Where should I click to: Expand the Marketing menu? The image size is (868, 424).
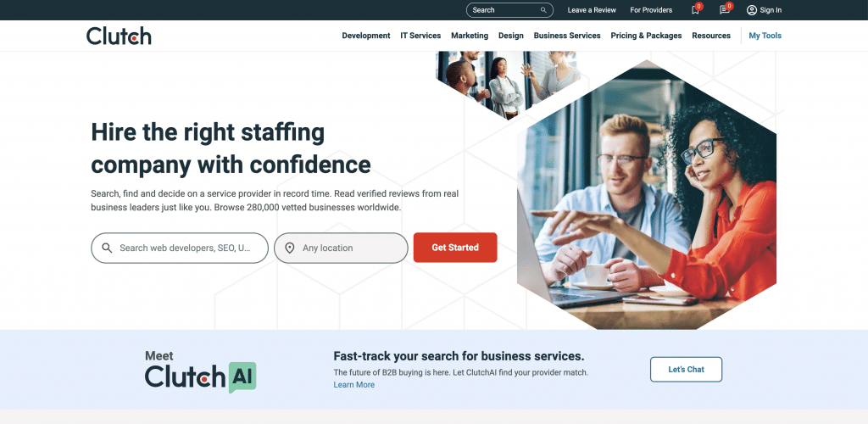point(470,36)
